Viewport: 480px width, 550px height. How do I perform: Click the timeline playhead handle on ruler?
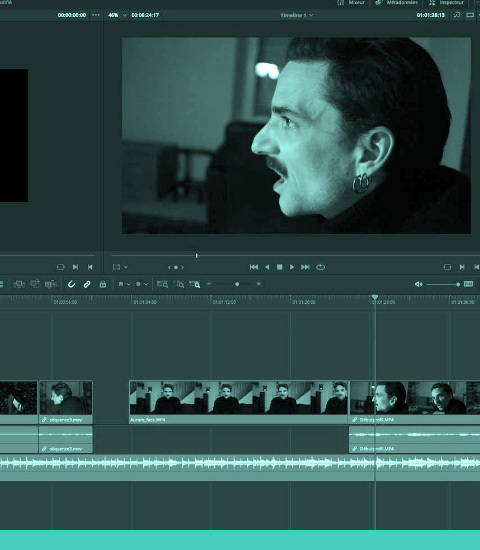(x=375, y=297)
